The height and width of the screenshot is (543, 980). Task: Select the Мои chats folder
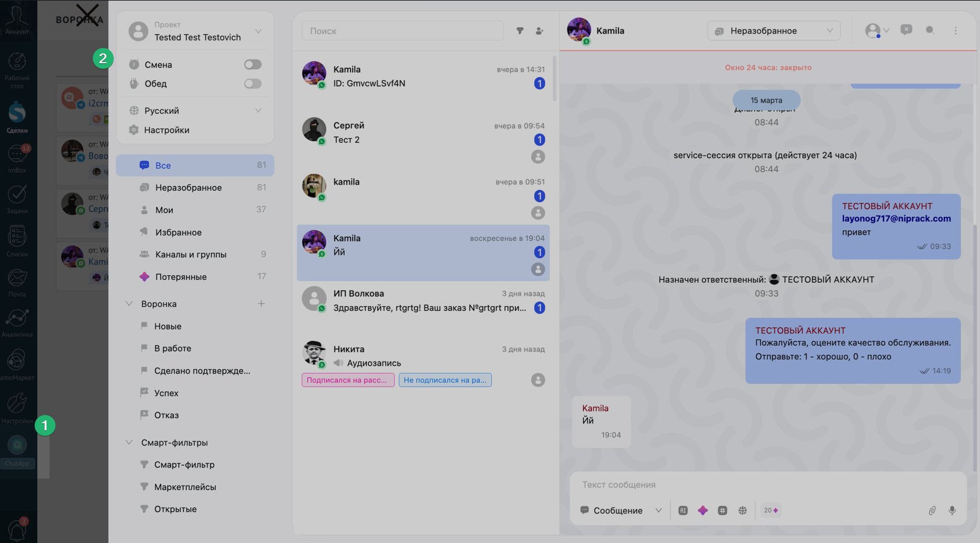point(164,210)
